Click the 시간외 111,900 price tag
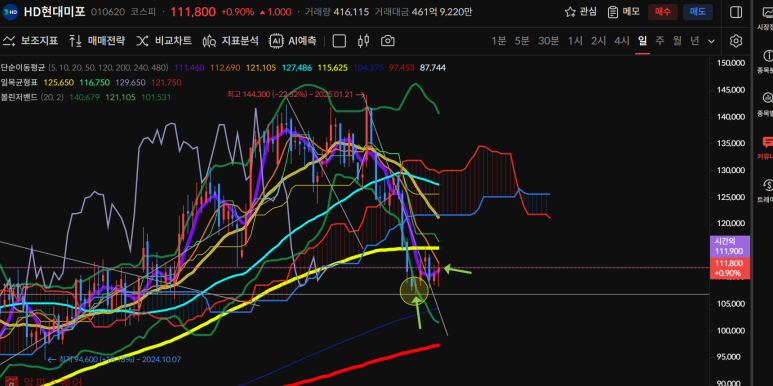Screen dimensions: 773x386 click(x=730, y=246)
